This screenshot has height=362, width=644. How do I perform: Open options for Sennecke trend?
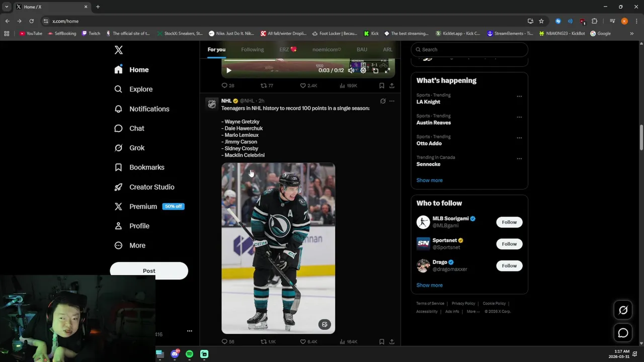[x=519, y=158]
